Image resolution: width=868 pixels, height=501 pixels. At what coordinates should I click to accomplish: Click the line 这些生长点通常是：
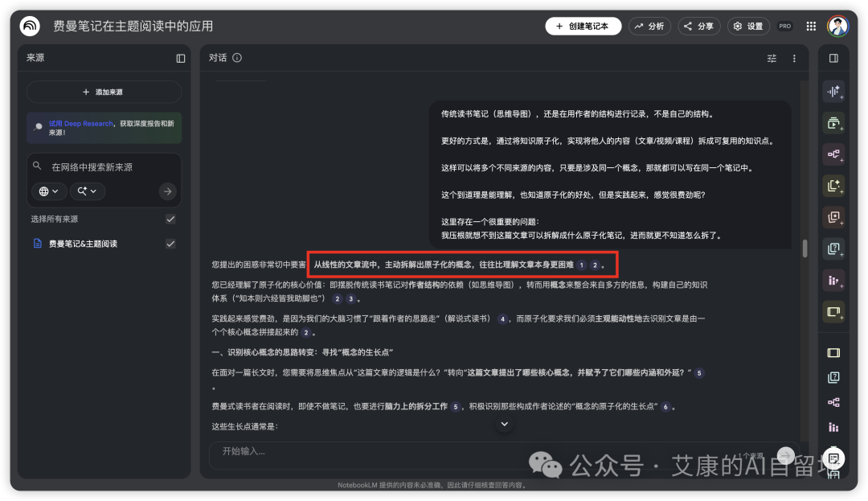244,426
